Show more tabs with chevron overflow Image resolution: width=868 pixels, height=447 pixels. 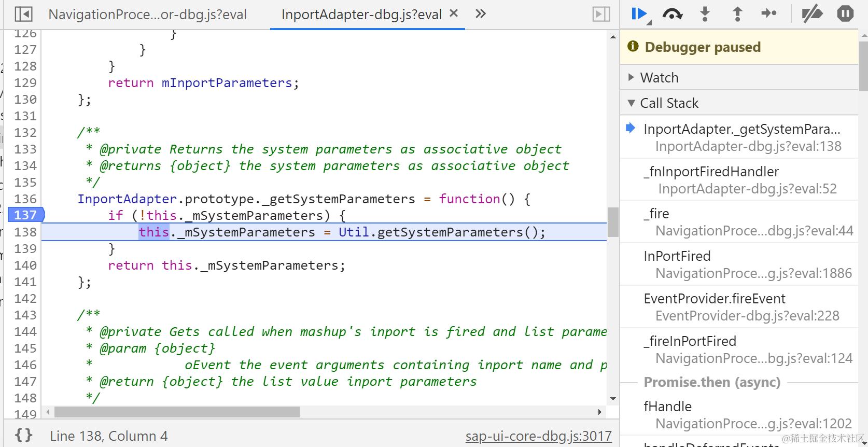click(x=481, y=13)
